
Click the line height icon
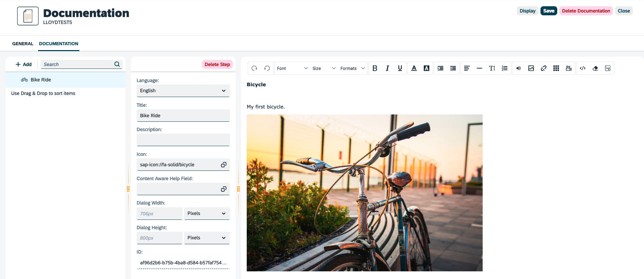[x=492, y=68]
